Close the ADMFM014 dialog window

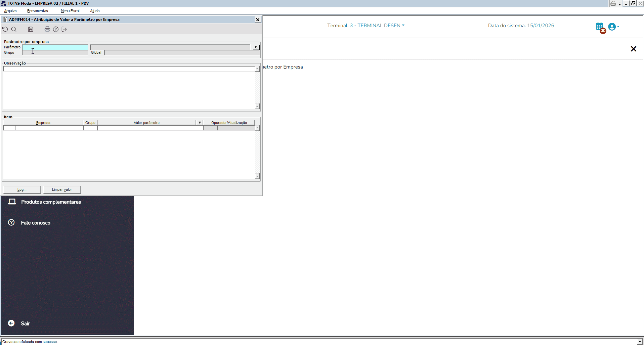click(258, 19)
